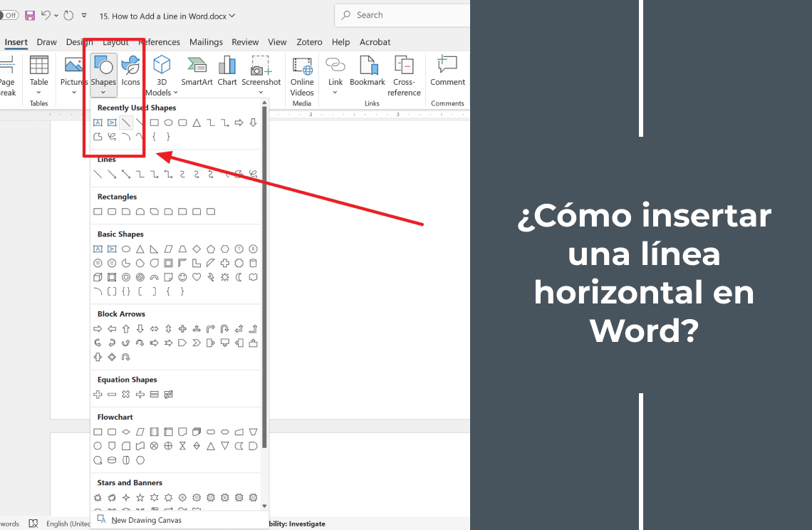Screen dimensions: 812x530
Task: Toggle the AutoSave Off switch
Action: click(9, 16)
